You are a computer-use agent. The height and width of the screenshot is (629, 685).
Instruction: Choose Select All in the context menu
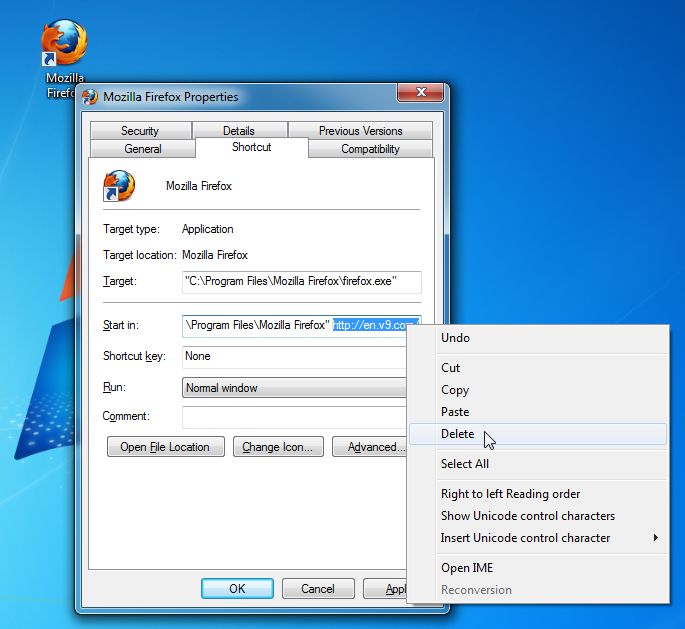(538, 464)
